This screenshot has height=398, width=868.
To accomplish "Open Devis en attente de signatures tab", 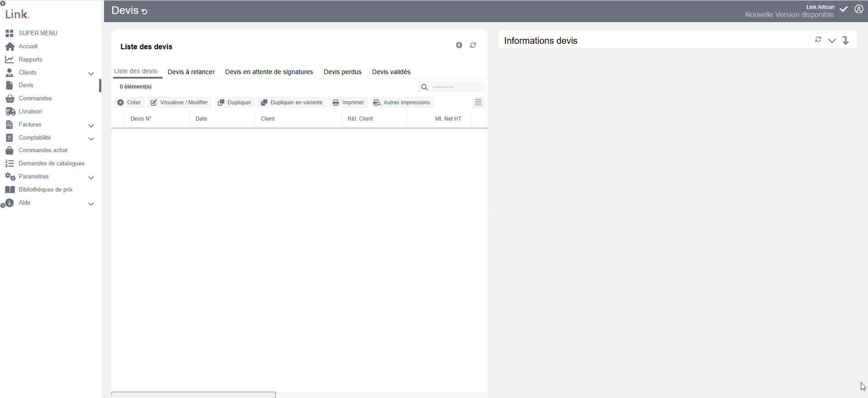I will pos(269,72).
